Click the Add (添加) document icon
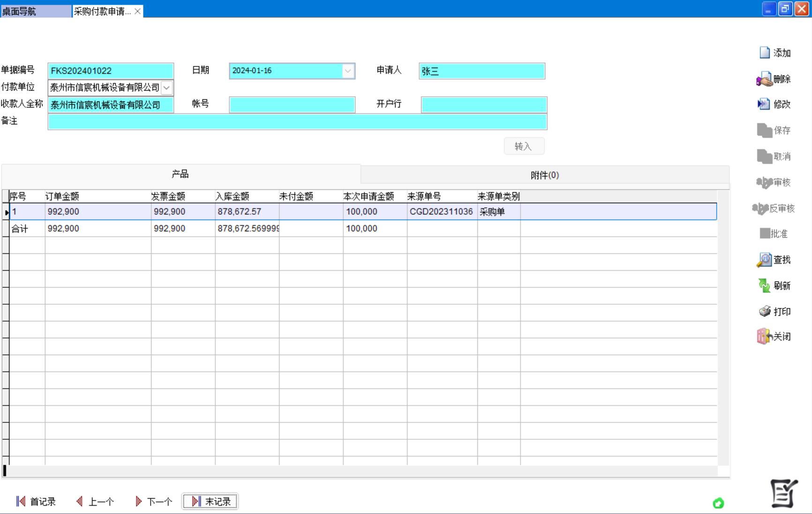 [x=765, y=53]
